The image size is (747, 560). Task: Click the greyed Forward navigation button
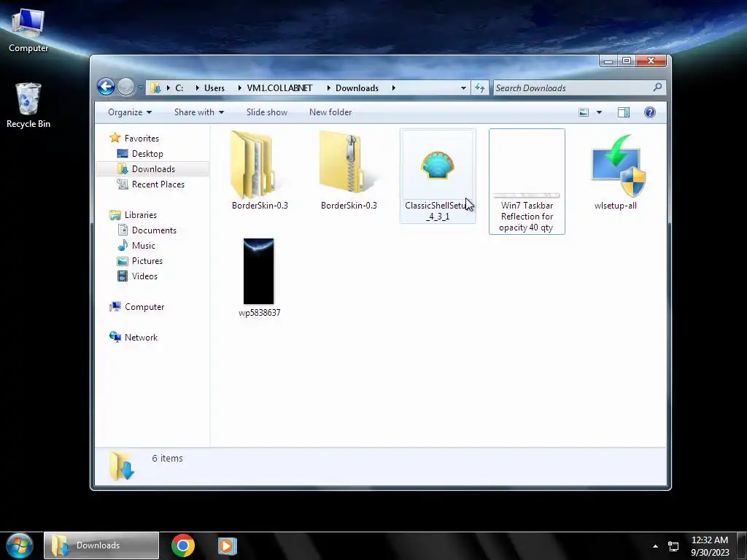126,87
